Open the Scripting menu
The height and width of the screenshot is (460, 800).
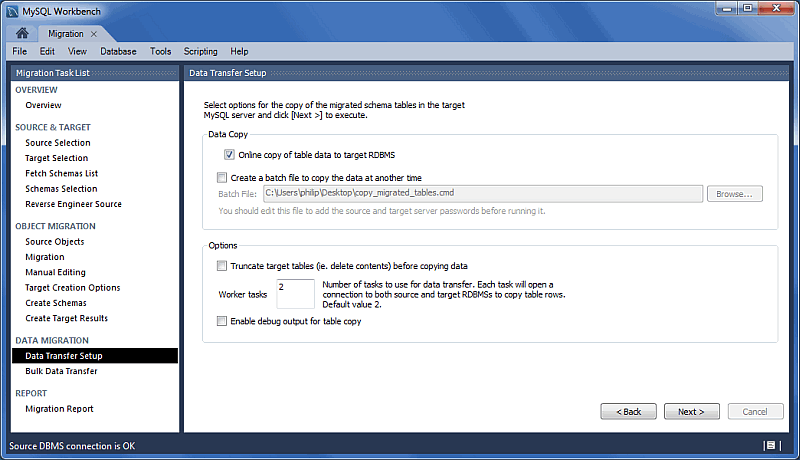point(201,52)
